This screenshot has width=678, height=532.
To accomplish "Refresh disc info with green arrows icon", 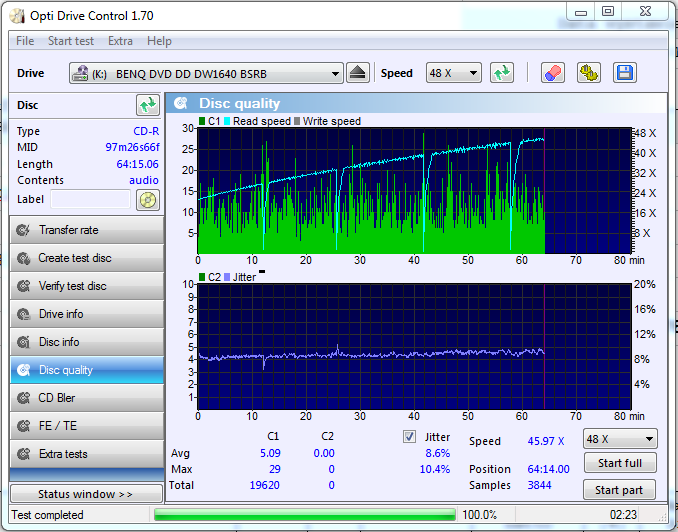I will (x=148, y=105).
